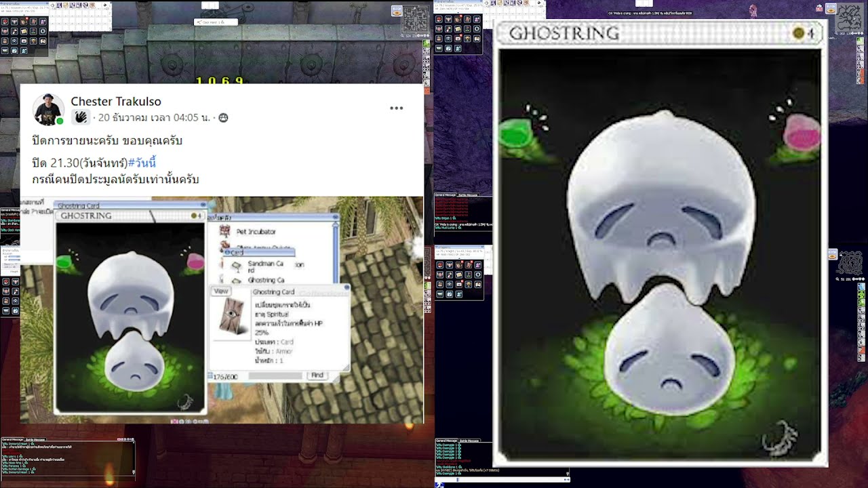Click the icon left of right minimap
The height and width of the screenshot is (488, 868).
832,9
